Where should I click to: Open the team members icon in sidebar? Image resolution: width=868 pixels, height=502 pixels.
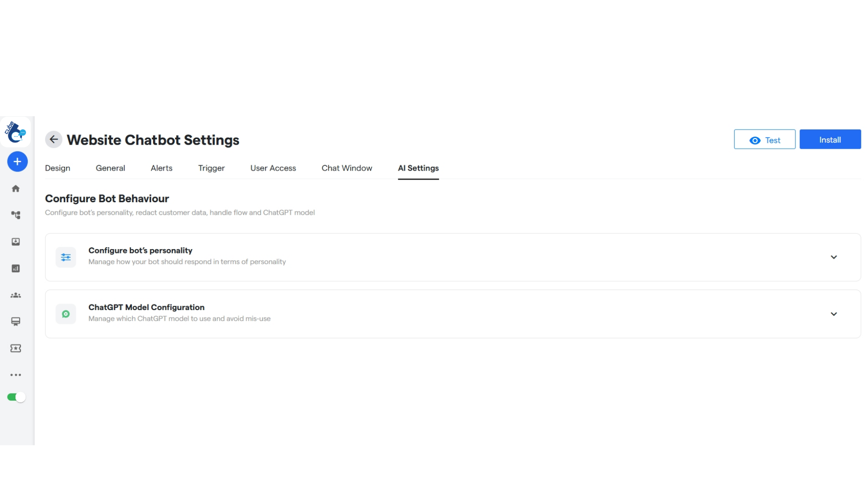pos(16,295)
